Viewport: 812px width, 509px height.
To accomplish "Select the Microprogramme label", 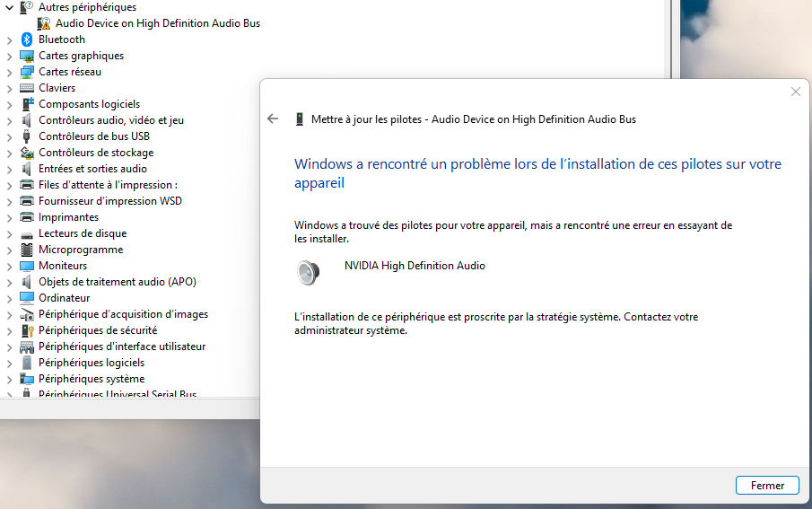I will pyautogui.click(x=81, y=250).
